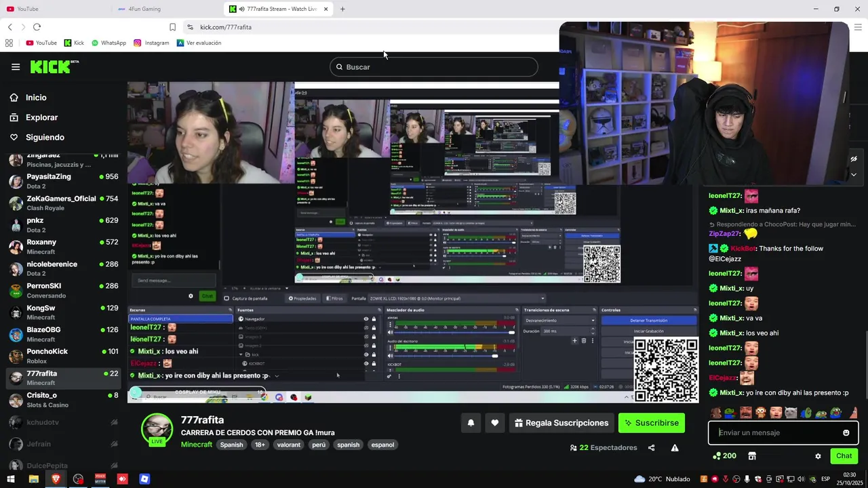
Task: Click the Minecraft category link
Action: tap(197, 445)
